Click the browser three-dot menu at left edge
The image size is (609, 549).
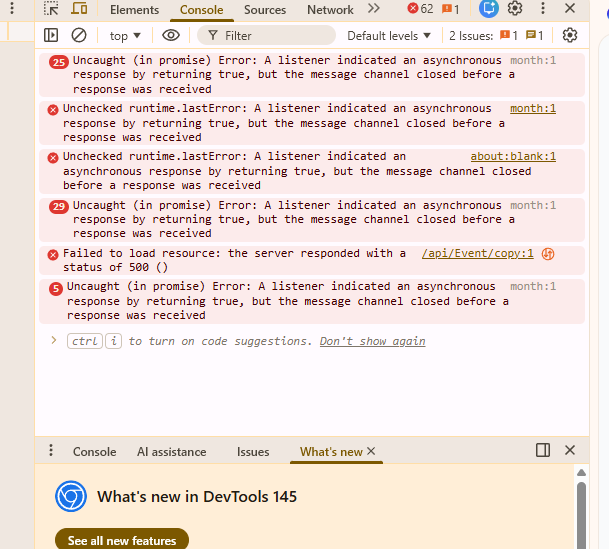(12, 8)
